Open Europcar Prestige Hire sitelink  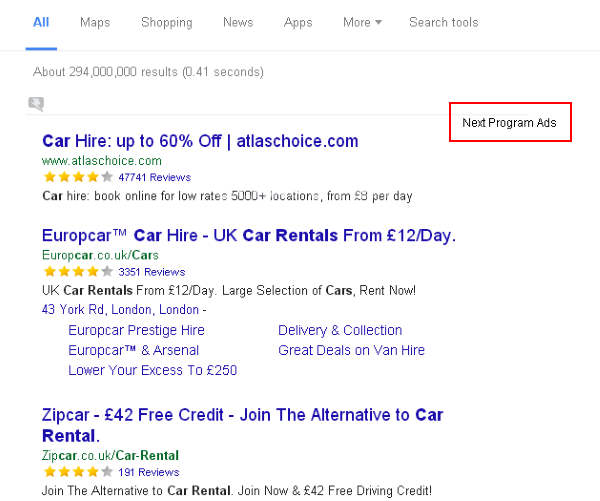[136, 330]
